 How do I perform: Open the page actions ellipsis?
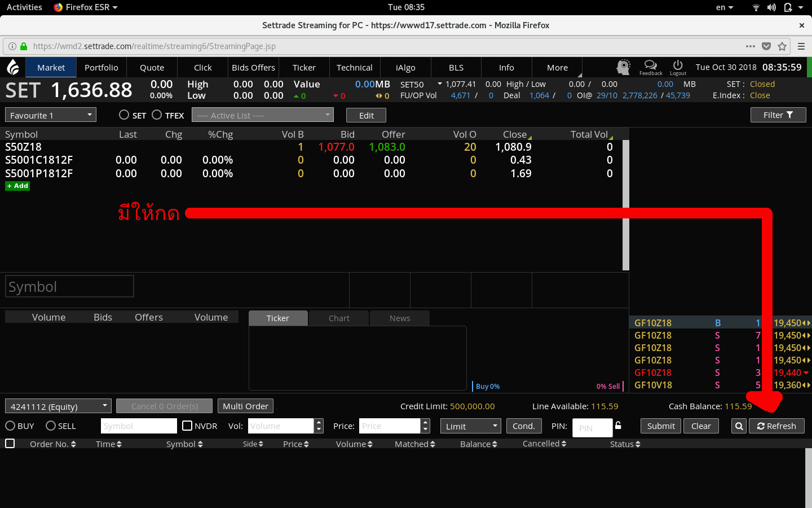pyautogui.click(x=750, y=46)
